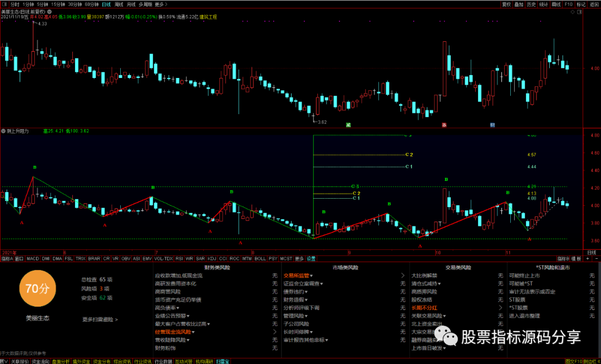Expand the 长期不分红 risk item

tap(424, 308)
